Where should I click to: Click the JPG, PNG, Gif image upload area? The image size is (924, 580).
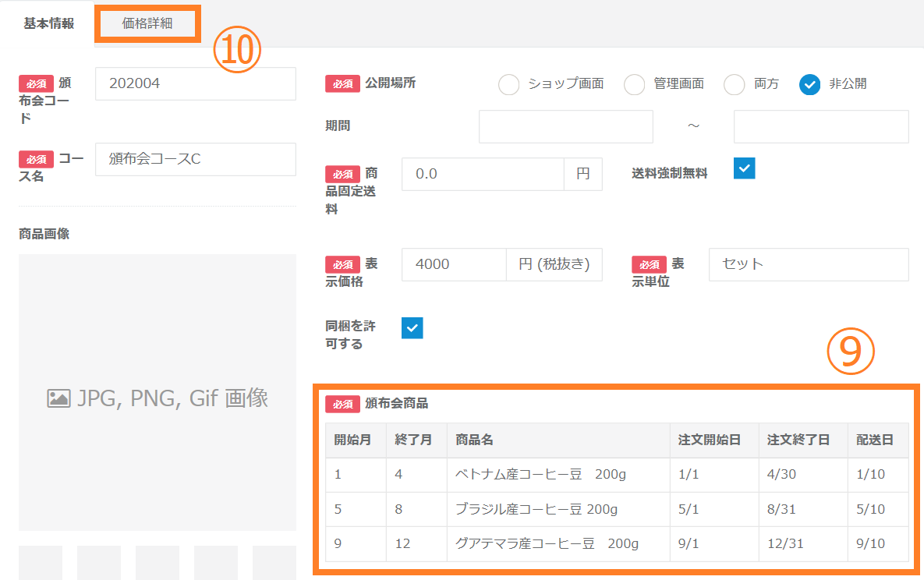coord(158,393)
